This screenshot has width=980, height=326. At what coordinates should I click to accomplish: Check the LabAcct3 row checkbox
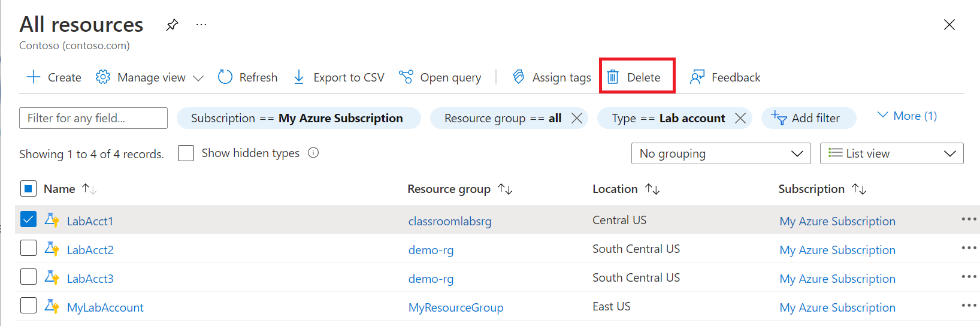[28, 277]
